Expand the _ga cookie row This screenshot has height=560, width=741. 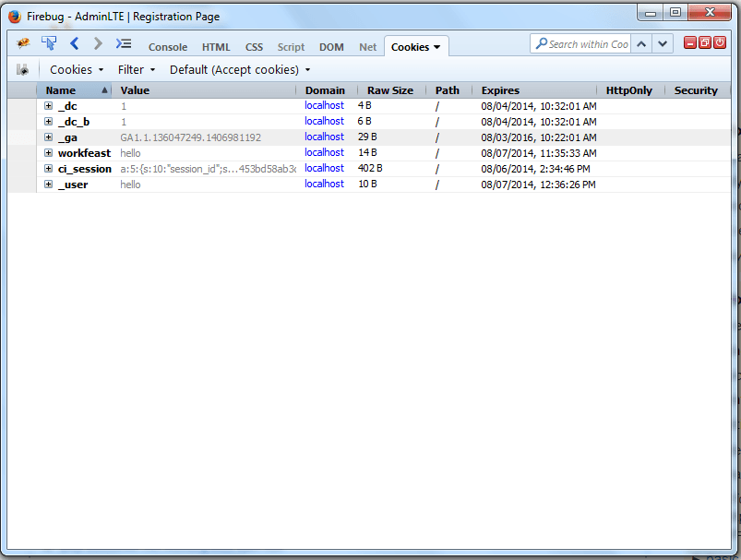(x=49, y=137)
